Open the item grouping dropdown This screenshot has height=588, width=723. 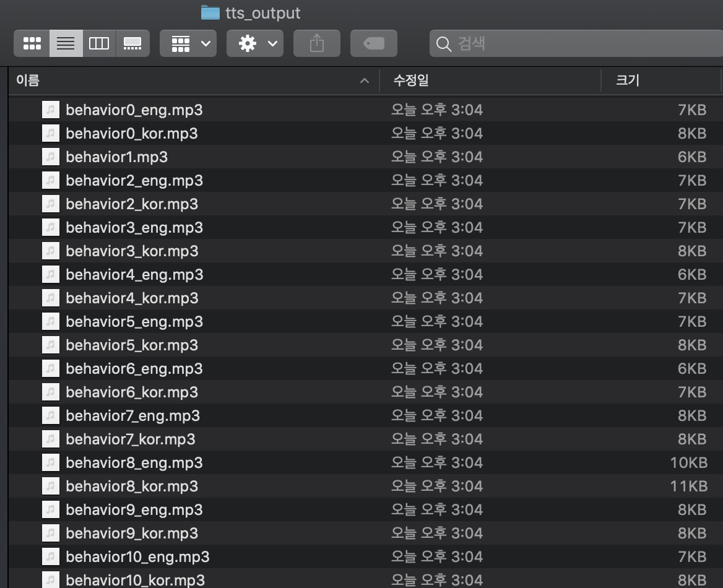click(188, 43)
